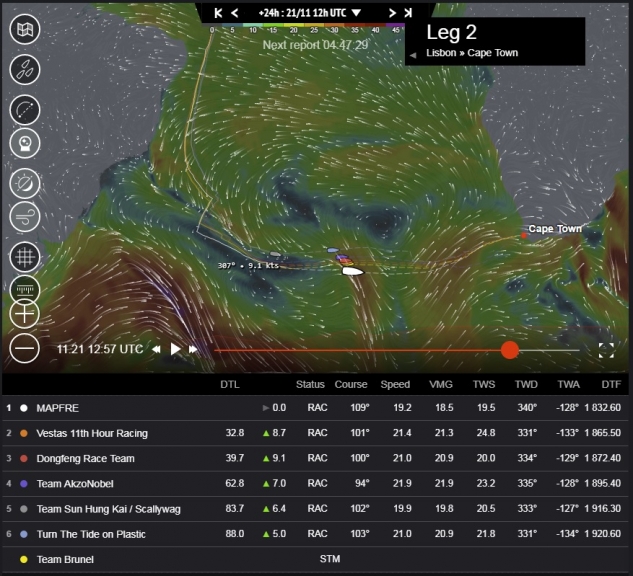Open the forecast time dropdown +24h
The width and height of the screenshot is (633, 576).
pyautogui.click(x=310, y=13)
